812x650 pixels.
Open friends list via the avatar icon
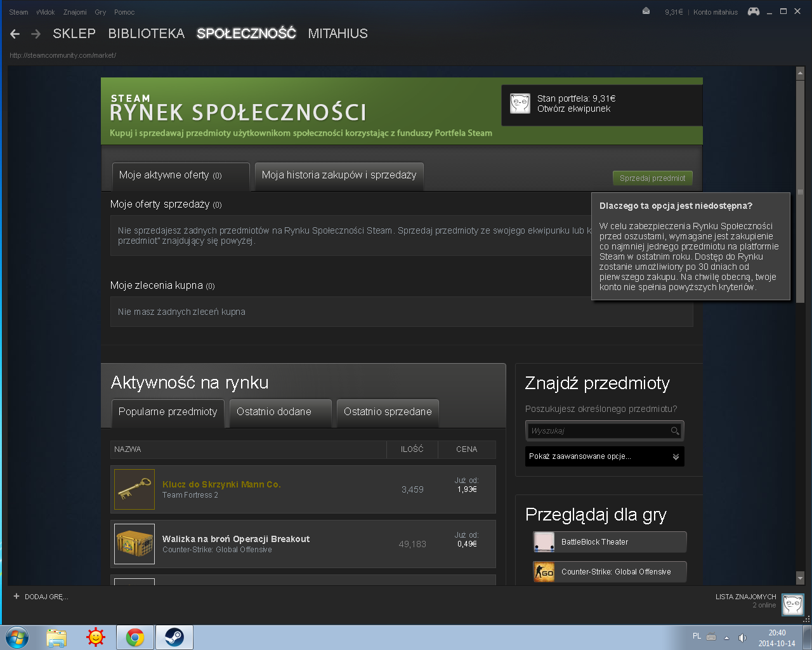[x=793, y=604]
